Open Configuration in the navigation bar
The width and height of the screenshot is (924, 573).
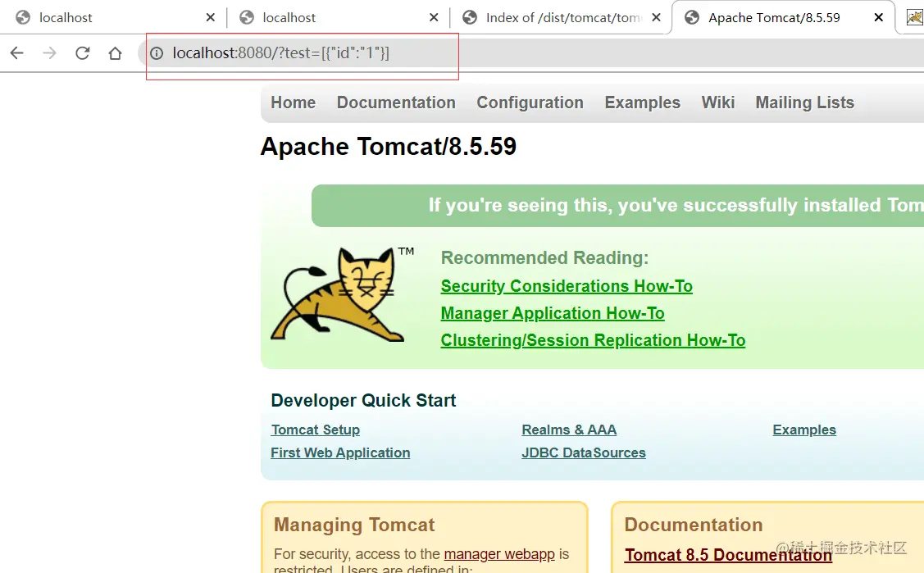(x=530, y=102)
